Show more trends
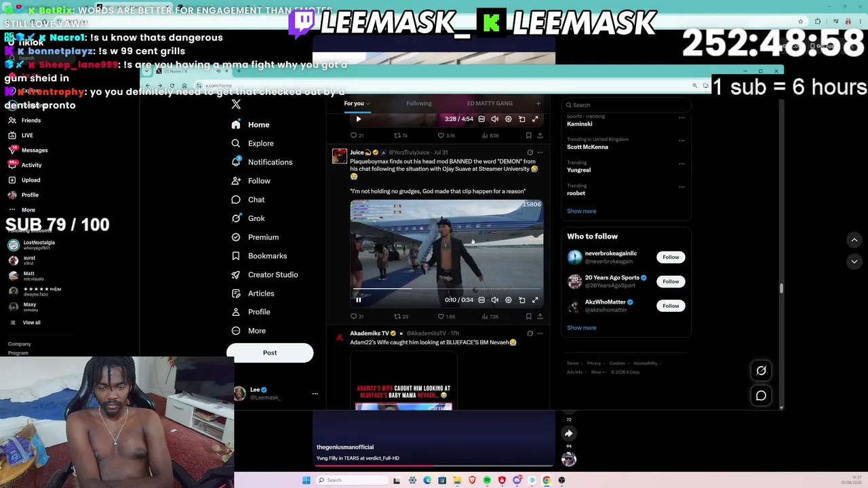The height and width of the screenshot is (488, 868). coord(581,211)
